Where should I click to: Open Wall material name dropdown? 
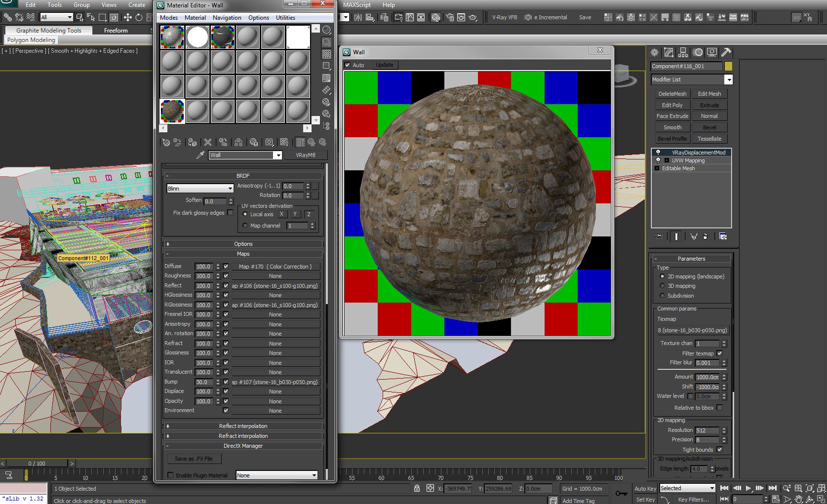click(278, 155)
